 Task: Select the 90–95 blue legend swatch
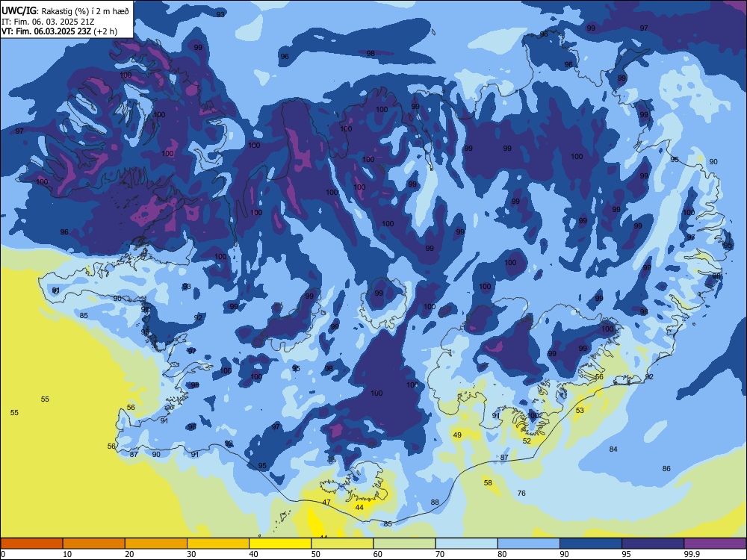591,544
